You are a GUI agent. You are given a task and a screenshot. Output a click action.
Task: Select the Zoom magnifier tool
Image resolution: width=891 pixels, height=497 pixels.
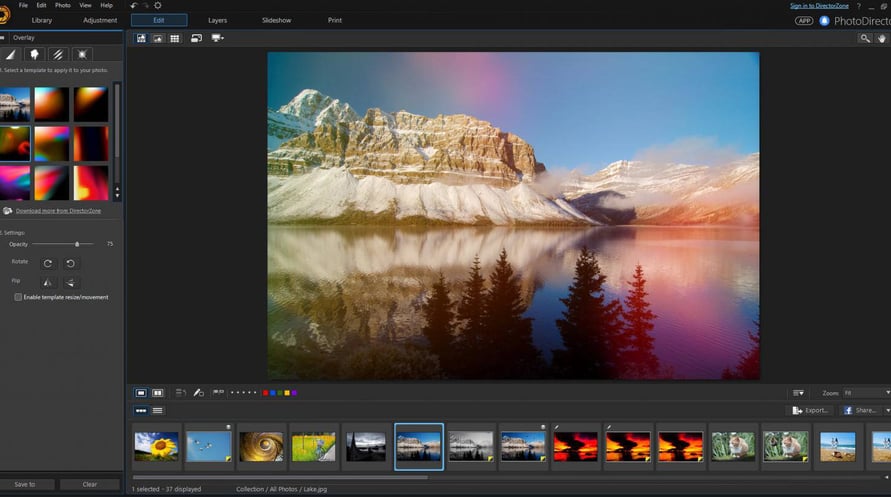(865, 38)
